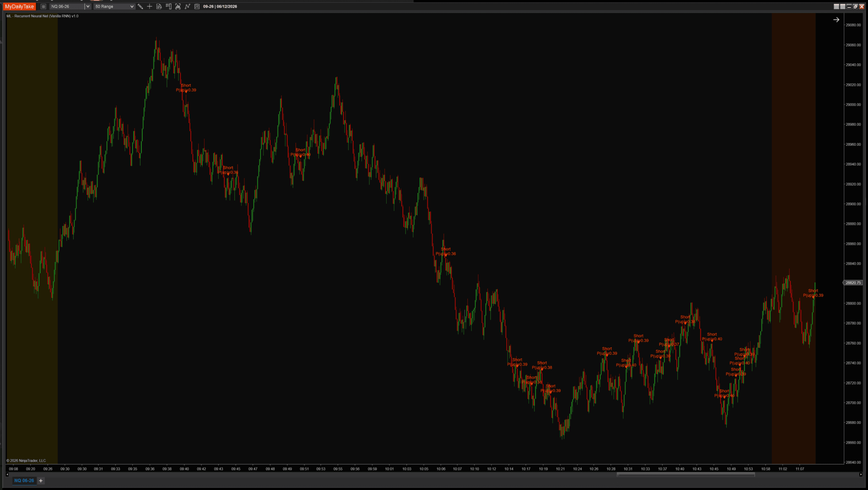Click the 29000.00 price axis label
This screenshot has height=490, width=868.
click(x=853, y=105)
